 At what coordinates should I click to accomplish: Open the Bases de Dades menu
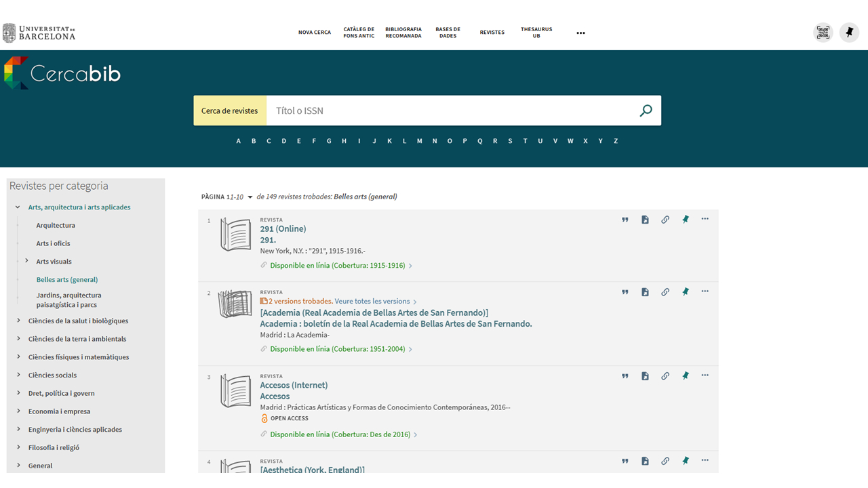[448, 33]
